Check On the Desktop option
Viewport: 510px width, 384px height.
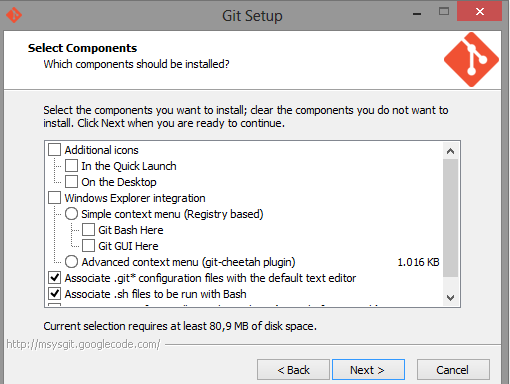[x=71, y=182]
